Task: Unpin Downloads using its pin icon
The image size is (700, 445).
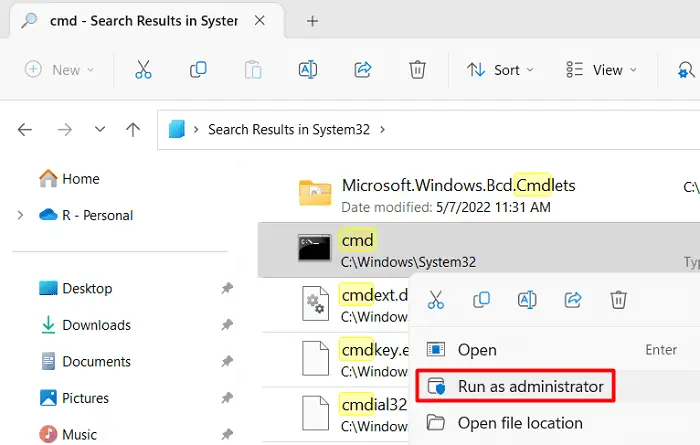Action: click(x=227, y=325)
